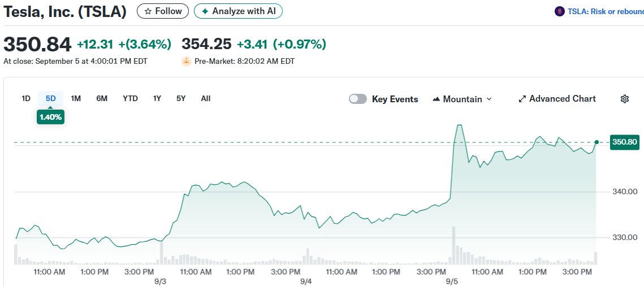The width and height of the screenshot is (644, 287).
Task: Click the 350.80 current price label
Action: pyautogui.click(x=625, y=142)
